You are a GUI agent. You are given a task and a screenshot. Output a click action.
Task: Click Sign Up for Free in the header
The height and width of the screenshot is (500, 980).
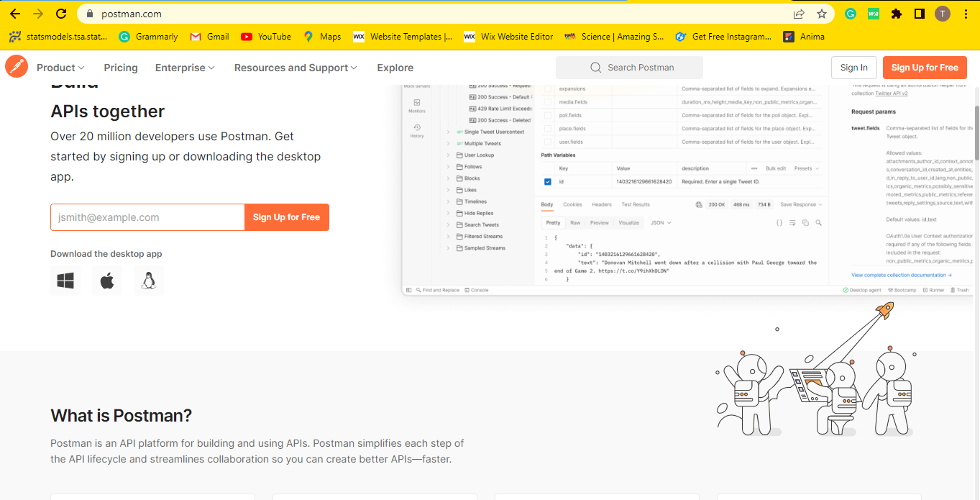pyautogui.click(x=925, y=68)
